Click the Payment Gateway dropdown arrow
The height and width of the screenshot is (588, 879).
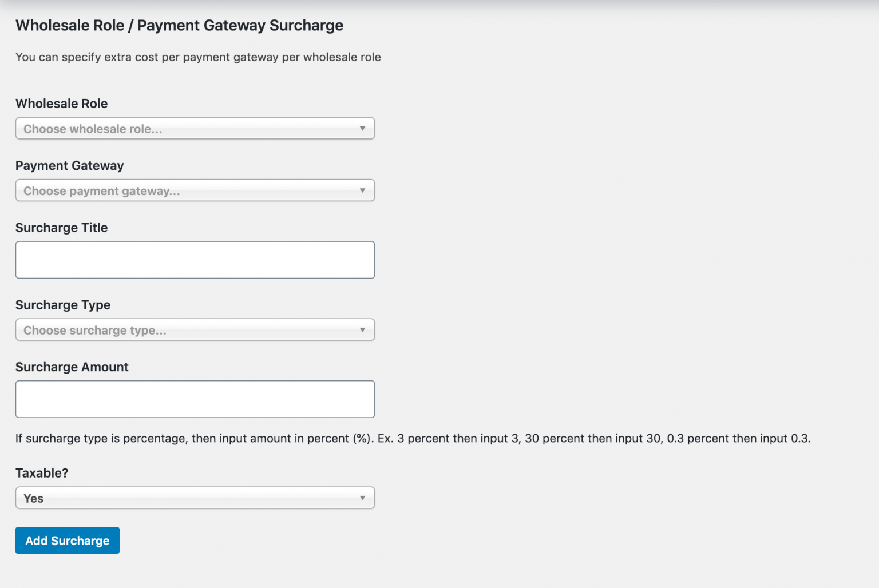point(363,190)
